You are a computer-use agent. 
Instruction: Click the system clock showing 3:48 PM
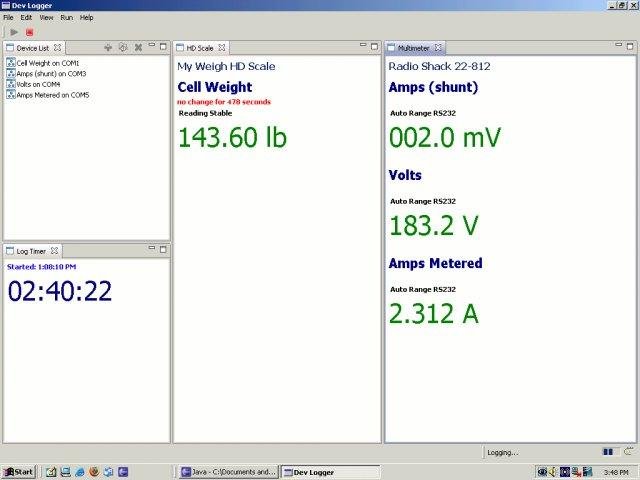[x=616, y=472]
